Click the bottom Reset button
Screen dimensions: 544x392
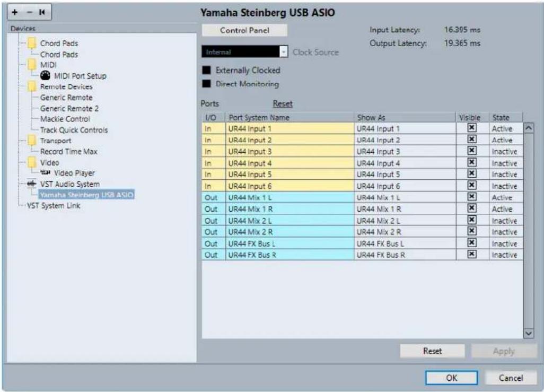click(x=432, y=351)
